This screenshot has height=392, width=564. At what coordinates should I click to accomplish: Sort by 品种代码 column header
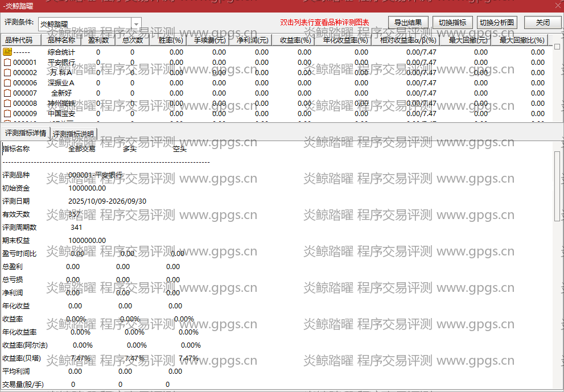[22, 40]
